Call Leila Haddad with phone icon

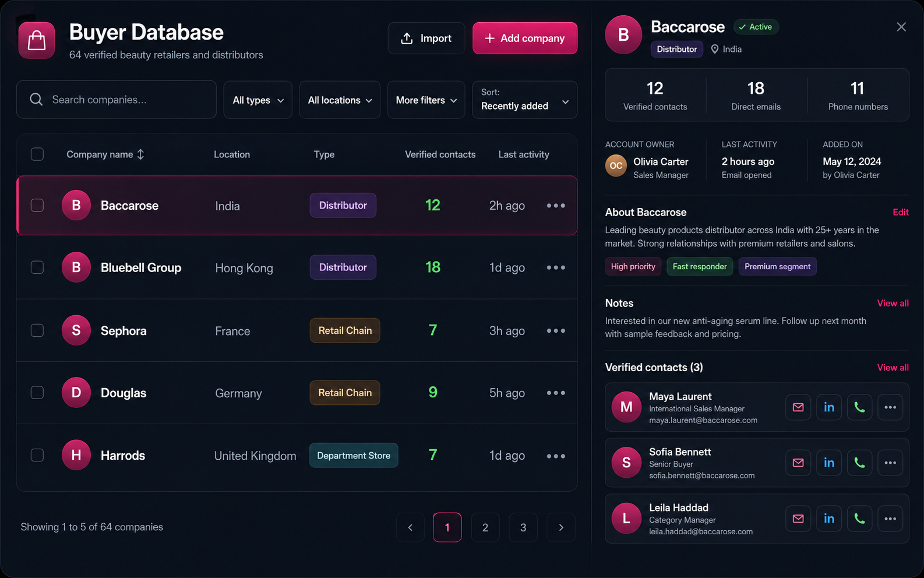point(859,519)
